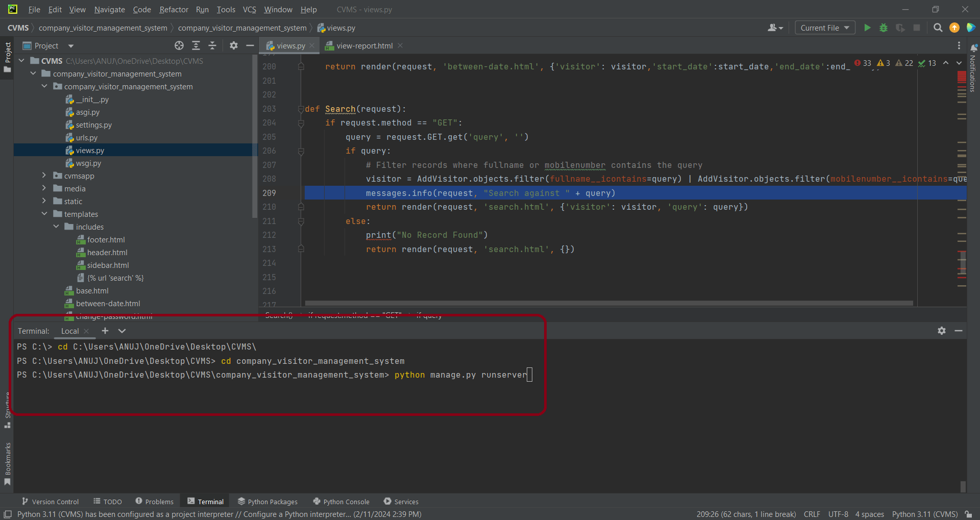The image size is (980, 520).
Task: Open settings.py in project tree
Action: (x=93, y=125)
